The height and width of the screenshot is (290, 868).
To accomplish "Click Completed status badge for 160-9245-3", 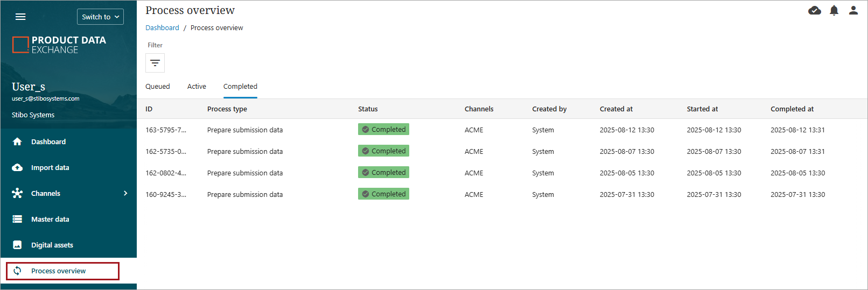I will pyautogui.click(x=383, y=194).
